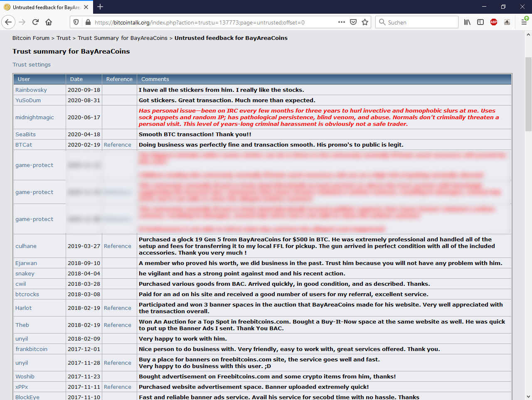Image resolution: width=532 pixels, height=400 pixels.
Task: Open Reference link in xPPx row
Action: (118, 387)
